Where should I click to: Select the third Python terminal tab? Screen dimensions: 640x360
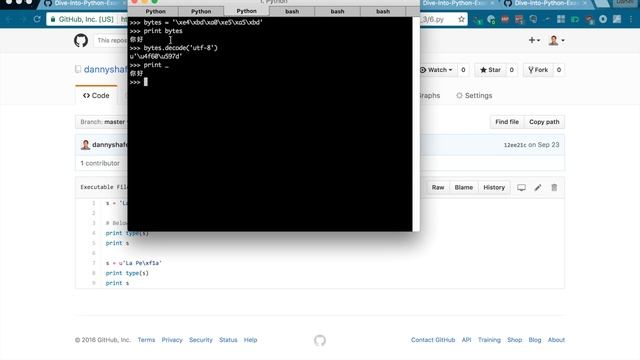point(247,11)
